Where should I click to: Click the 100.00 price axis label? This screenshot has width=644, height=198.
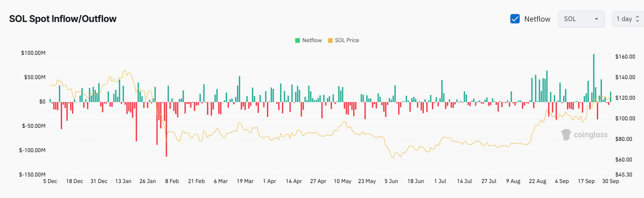tap(625, 118)
